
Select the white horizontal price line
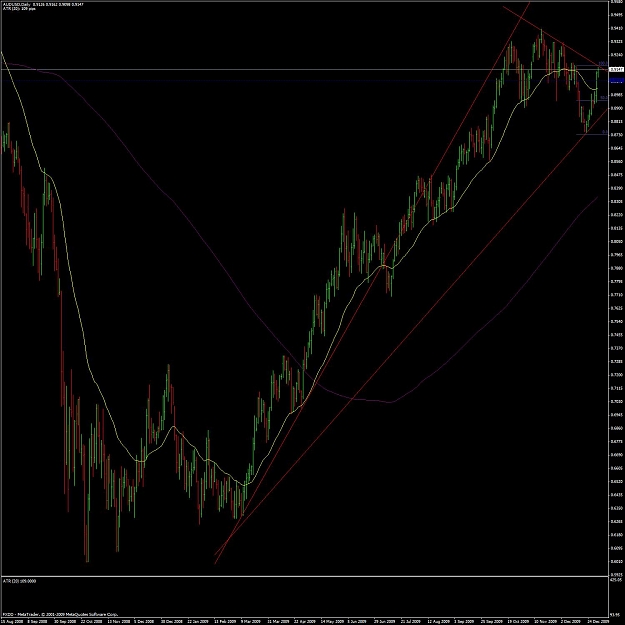tap(303, 69)
